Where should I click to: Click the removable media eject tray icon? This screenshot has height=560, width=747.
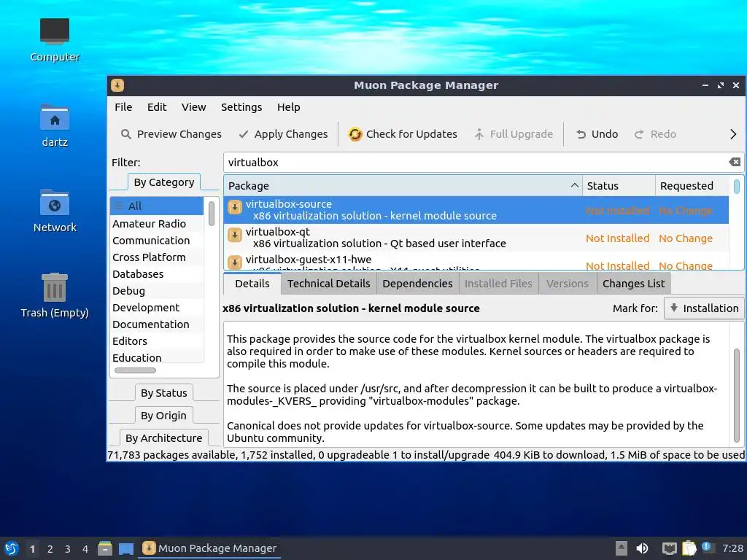click(x=622, y=548)
